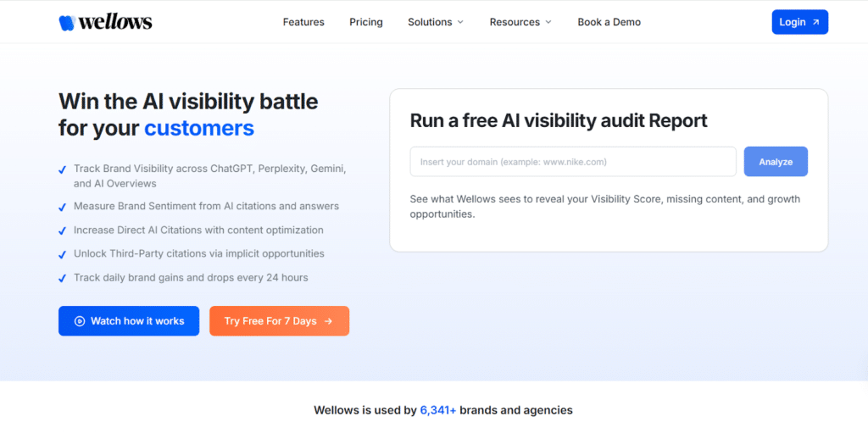Open the Book a Demo link
This screenshot has width=868, height=433.
tap(609, 22)
